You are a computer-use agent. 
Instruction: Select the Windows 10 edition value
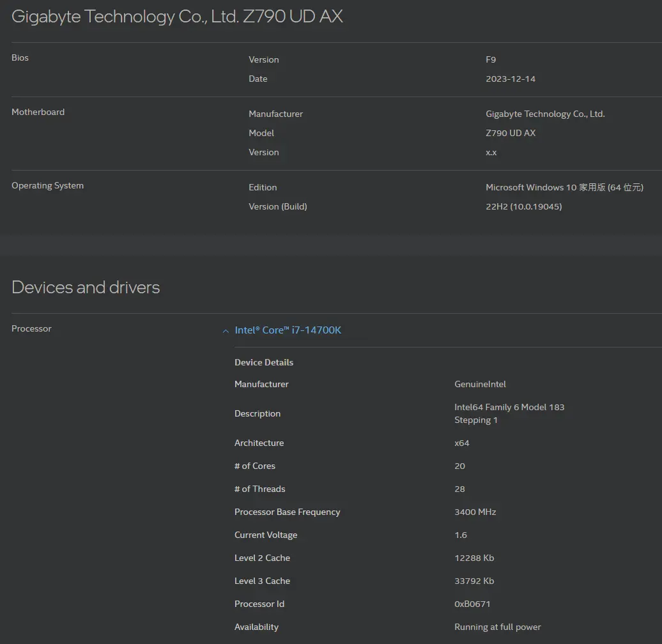564,187
